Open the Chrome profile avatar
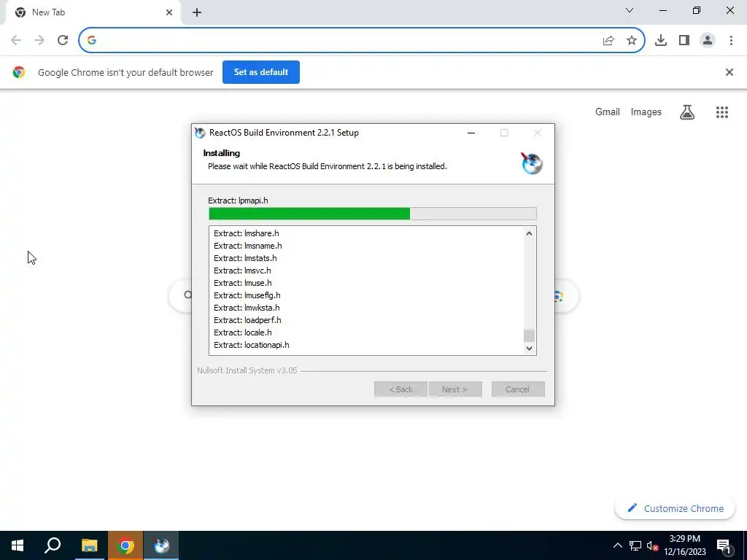 [x=708, y=41]
